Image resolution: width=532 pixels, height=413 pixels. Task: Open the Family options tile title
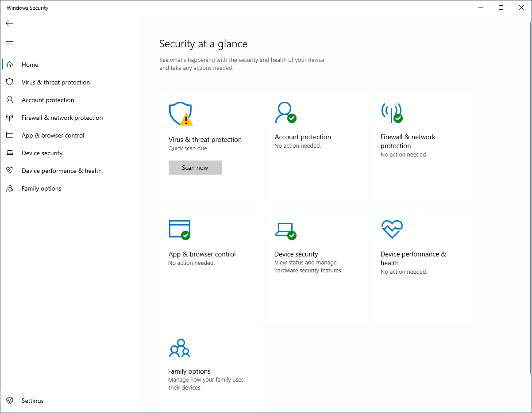coord(189,371)
